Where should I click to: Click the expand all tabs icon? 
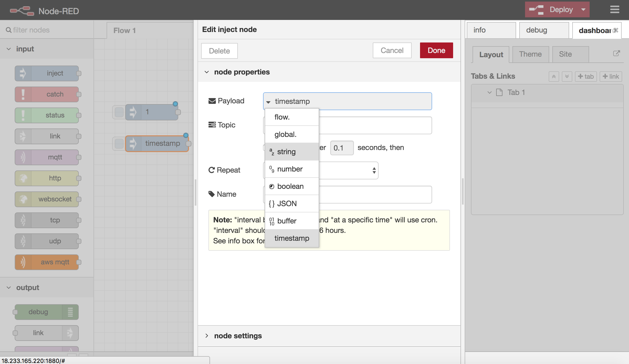pyautogui.click(x=567, y=77)
